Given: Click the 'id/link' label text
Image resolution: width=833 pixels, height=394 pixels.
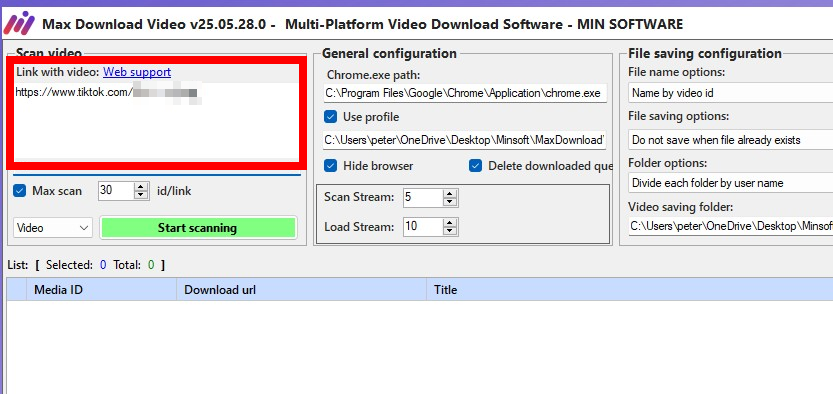Looking at the screenshot, I should click(174, 191).
